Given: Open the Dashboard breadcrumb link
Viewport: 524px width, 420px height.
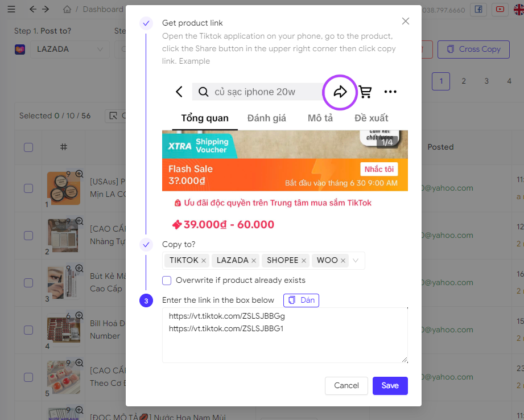Looking at the screenshot, I should click(x=103, y=9).
